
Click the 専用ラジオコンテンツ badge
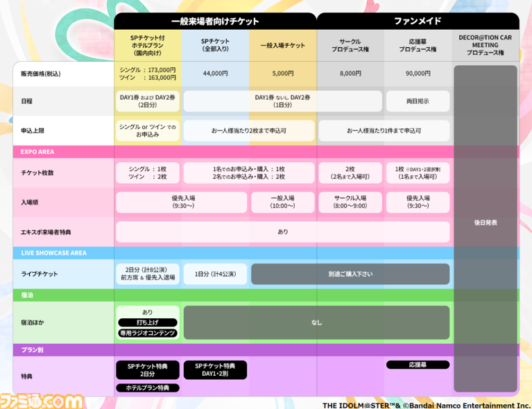[147, 333]
